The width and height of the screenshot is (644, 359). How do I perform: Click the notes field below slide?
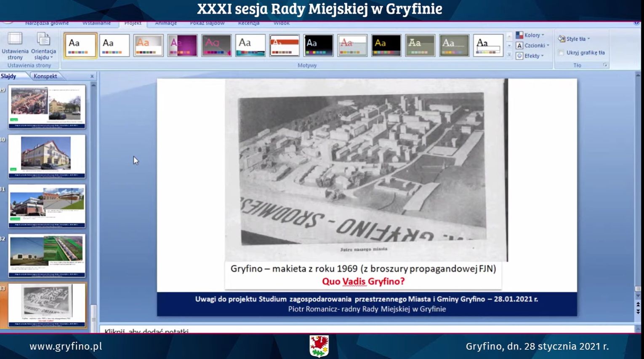pos(366,330)
